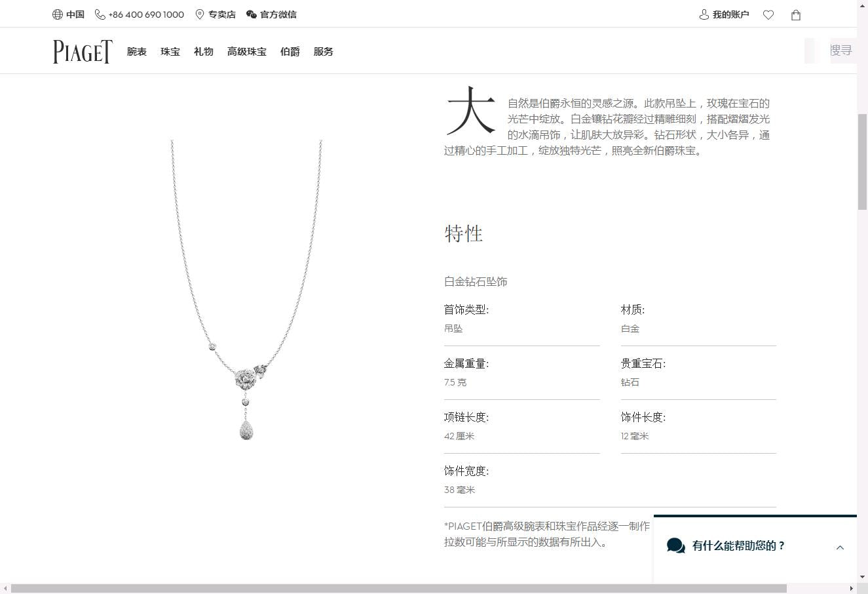The height and width of the screenshot is (594, 868).
Task: Open the shopping bag icon
Action: pos(796,15)
